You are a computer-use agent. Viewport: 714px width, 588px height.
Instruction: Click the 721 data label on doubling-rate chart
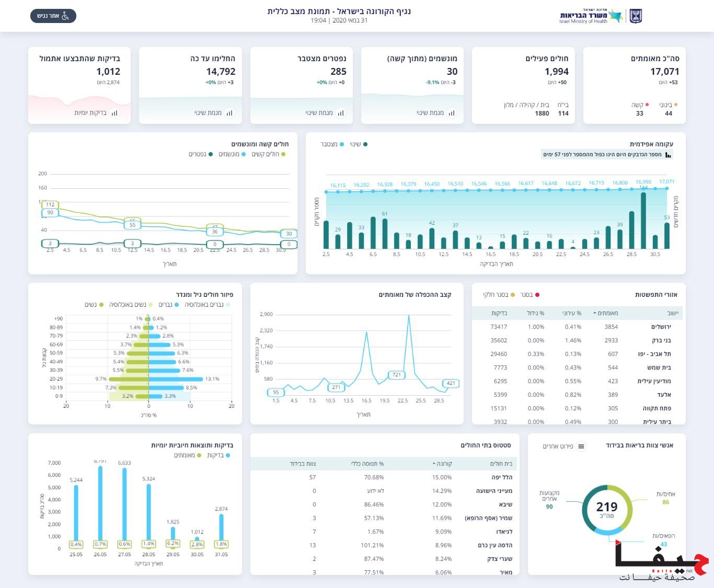397,375
